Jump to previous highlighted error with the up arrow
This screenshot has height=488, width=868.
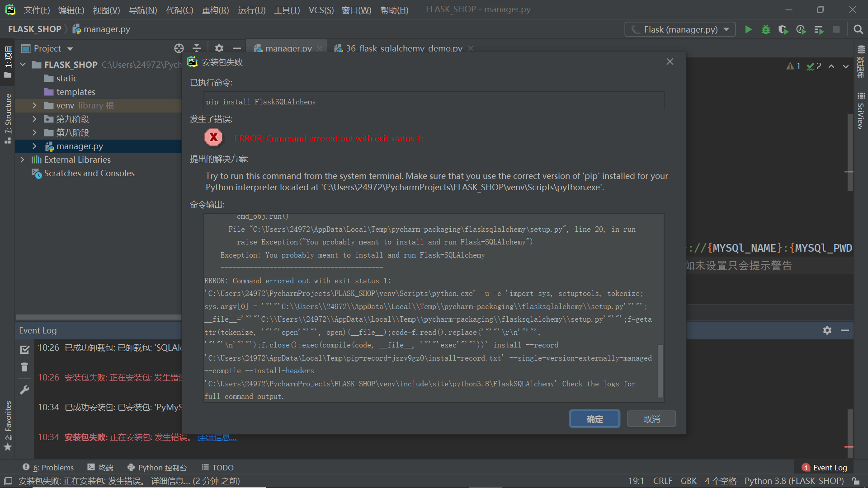point(831,66)
